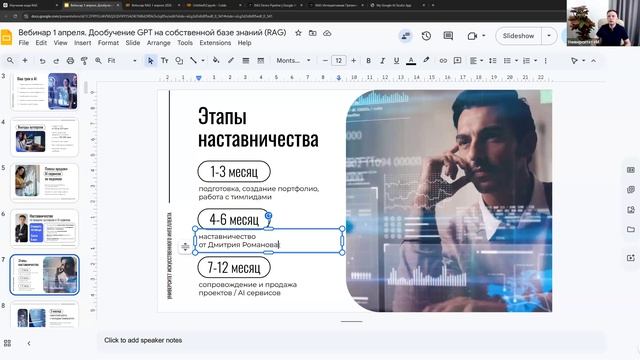This screenshot has width=640, height=360.
Task: Start the Slideshow
Action: point(518,36)
